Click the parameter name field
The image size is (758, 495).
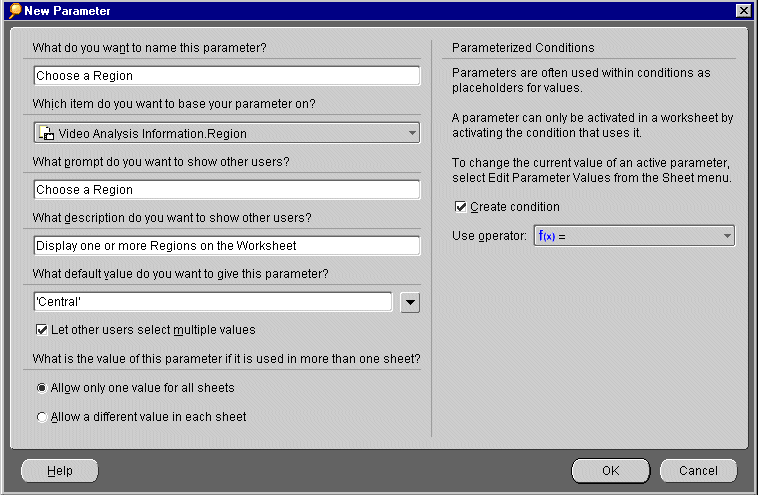pyautogui.click(x=226, y=76)
